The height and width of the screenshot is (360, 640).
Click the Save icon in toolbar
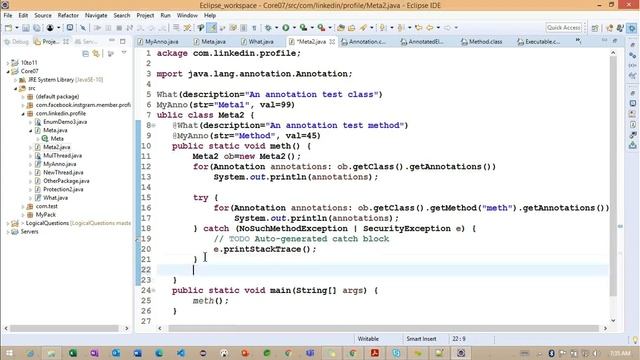(26, 28)
